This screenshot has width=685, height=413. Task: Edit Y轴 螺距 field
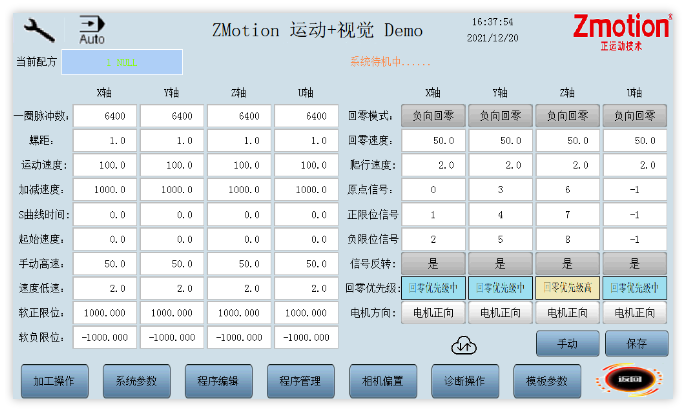tap(172, 140)
